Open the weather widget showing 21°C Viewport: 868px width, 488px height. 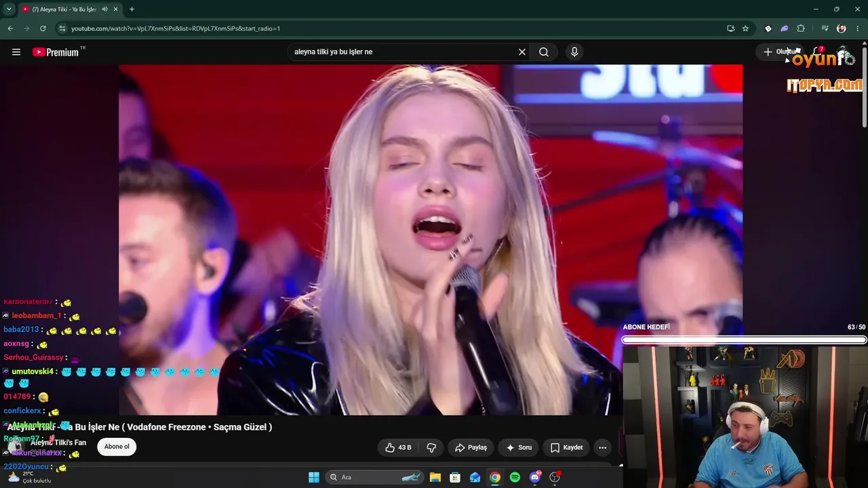pos(28,477)
